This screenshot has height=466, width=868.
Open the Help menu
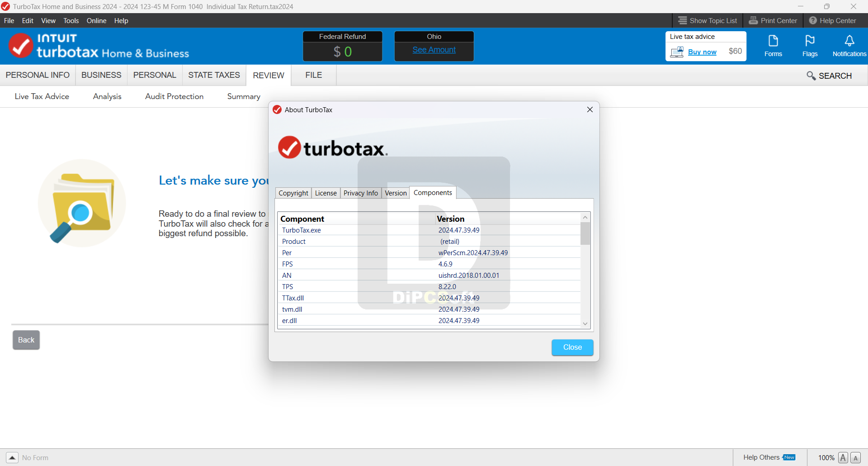121,20
